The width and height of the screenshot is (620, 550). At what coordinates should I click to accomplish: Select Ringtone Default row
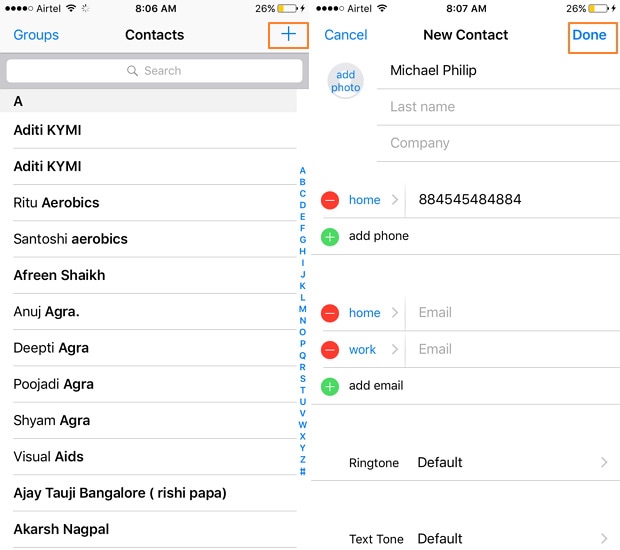[x=465, y=462]
